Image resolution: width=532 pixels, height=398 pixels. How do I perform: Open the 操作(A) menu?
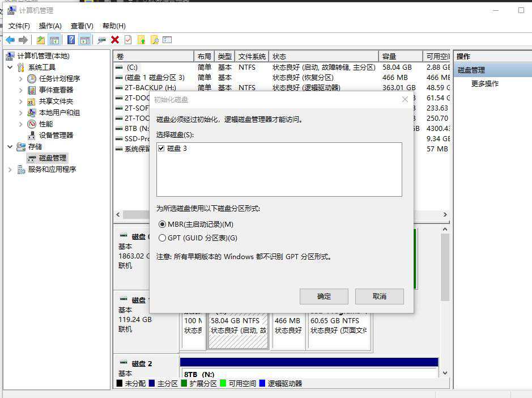pos(50,26)
